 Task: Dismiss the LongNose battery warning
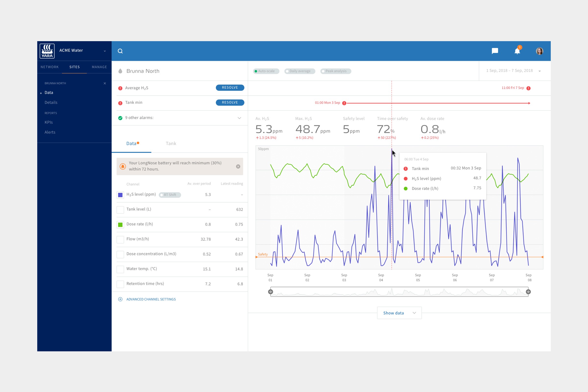click(x=238, y=166)
